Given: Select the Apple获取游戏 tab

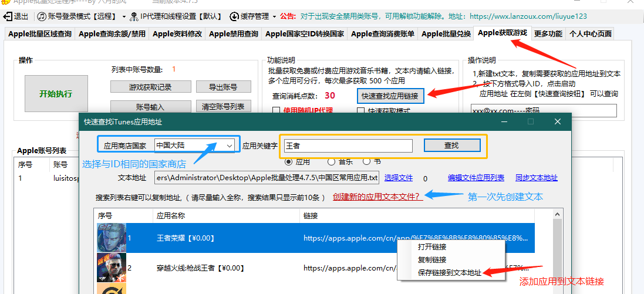Looking at the screenshot, I should [503, 33].
